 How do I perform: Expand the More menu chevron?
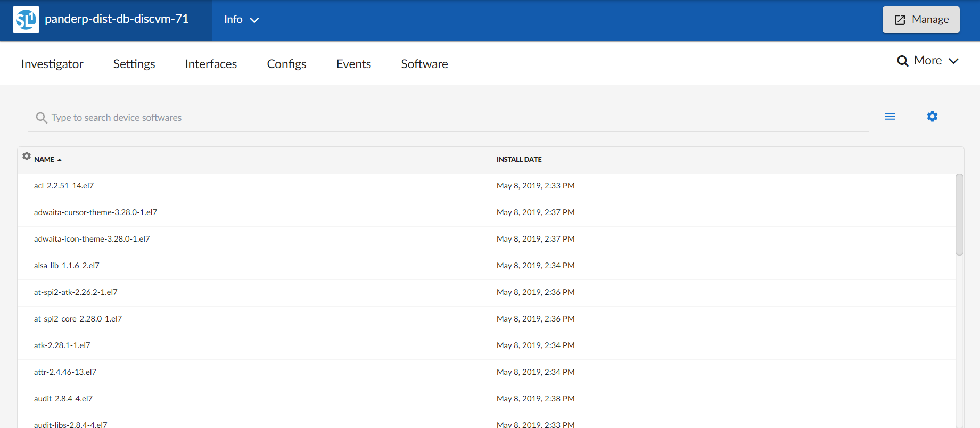click(x=953, y=61)
